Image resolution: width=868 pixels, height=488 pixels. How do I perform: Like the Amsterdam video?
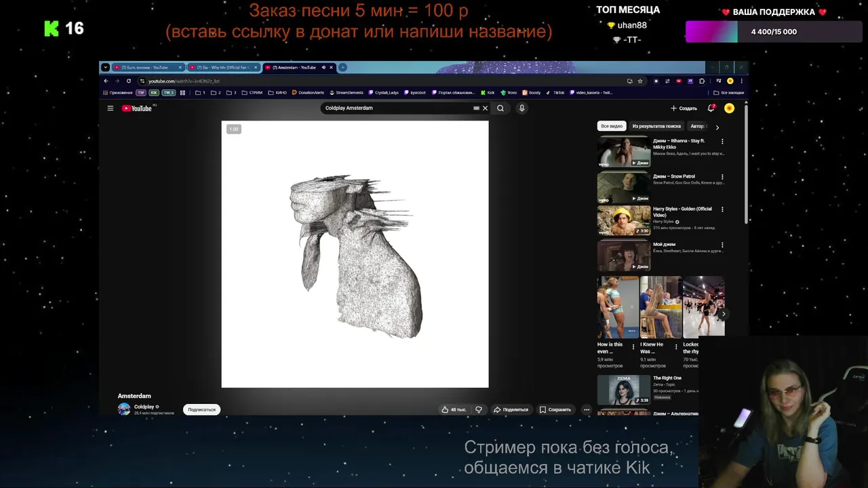[x=454, y=409]
